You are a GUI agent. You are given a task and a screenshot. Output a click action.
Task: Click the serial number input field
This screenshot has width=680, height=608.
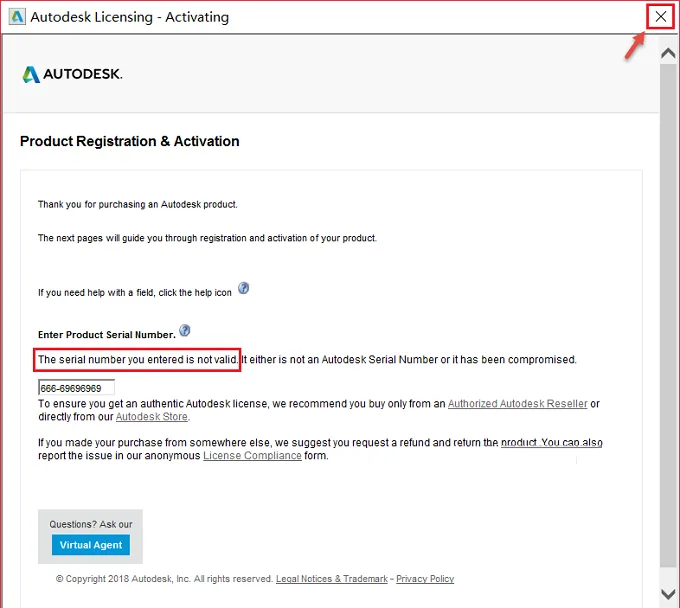click(76, 388)
